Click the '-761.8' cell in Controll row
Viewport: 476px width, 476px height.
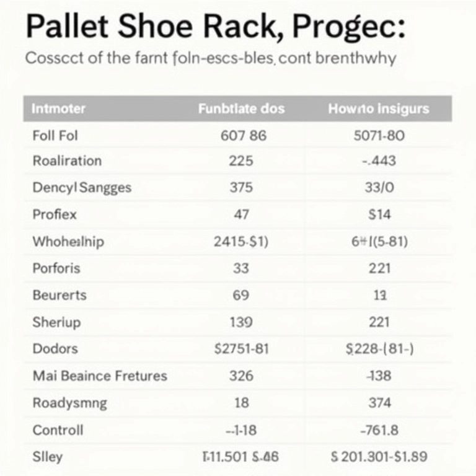(379, 430)
